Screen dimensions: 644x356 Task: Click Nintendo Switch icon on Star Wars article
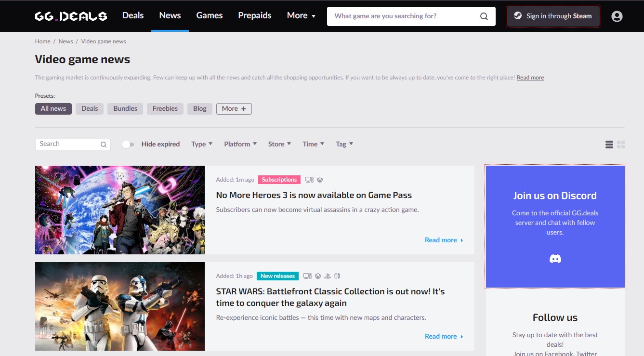pyautogui.click(x=337, y=276)
